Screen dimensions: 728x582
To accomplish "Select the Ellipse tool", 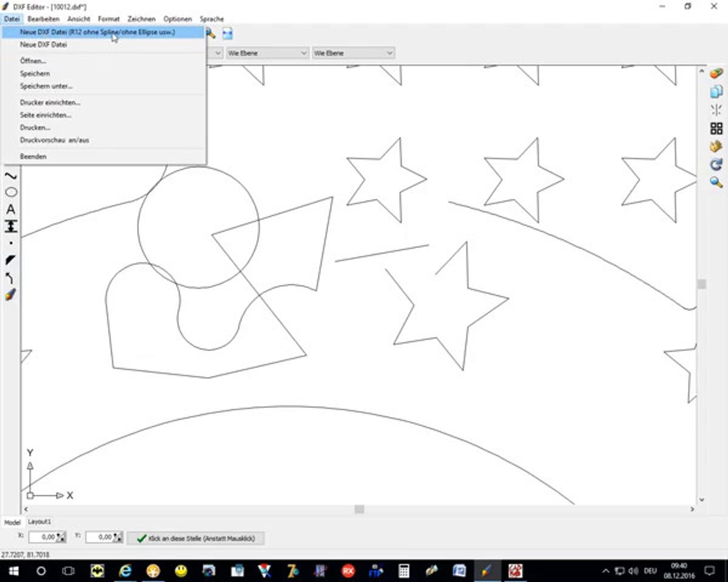I will tap(10, 192).
